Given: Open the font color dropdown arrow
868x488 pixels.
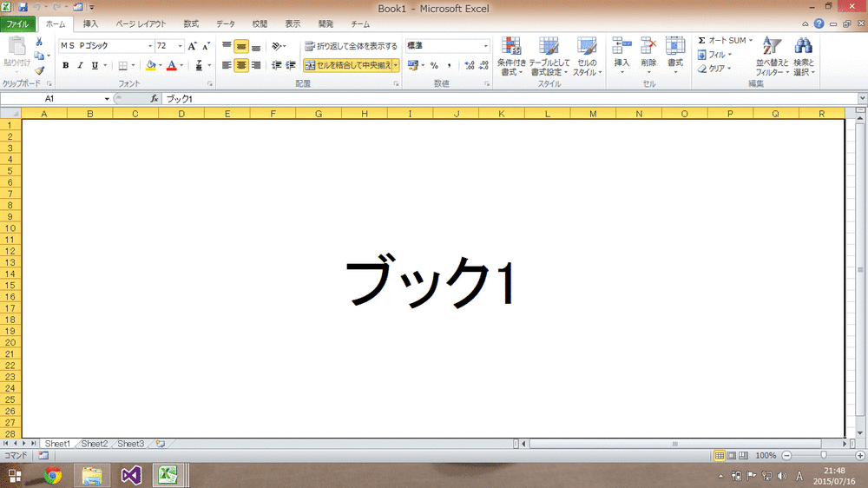Looking at the screenshot, I should [x=181, y=65].
